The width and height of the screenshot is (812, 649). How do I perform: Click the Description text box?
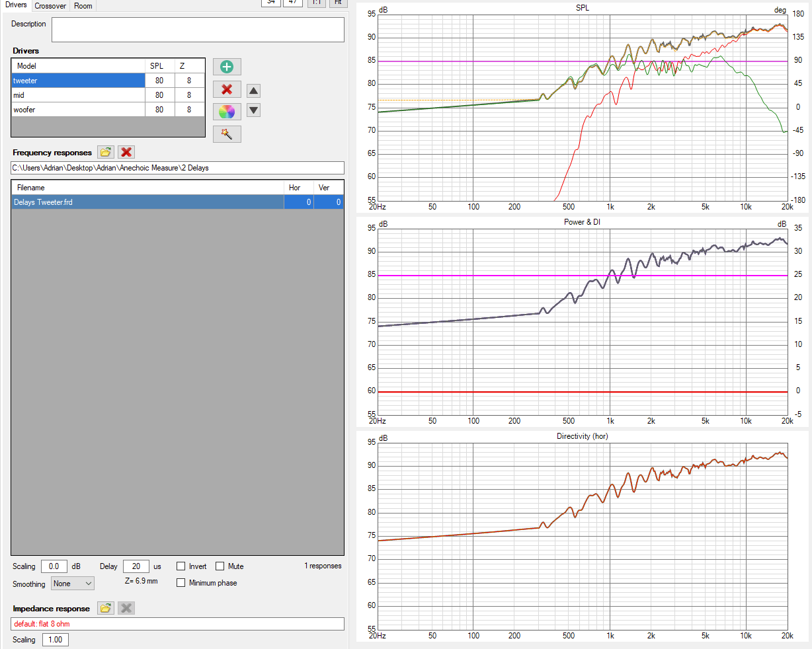(198, 30)
